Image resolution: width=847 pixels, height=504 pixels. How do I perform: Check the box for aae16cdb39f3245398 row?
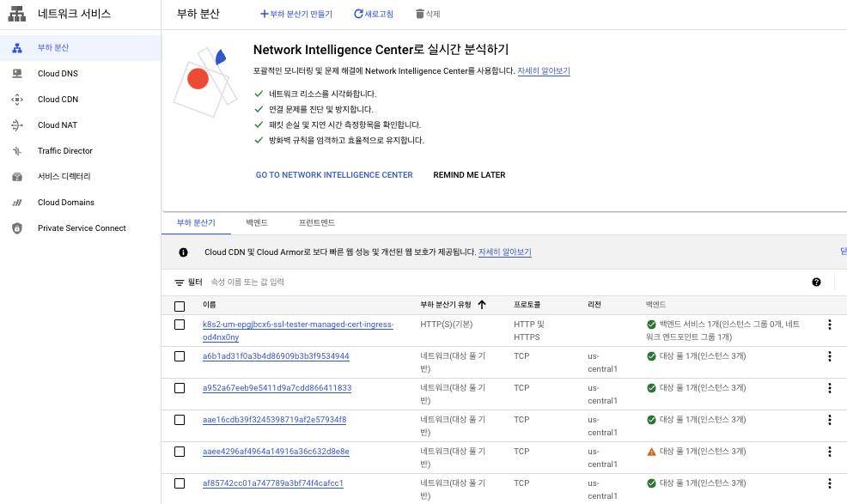pyautogui.click(x=180, y=420)
